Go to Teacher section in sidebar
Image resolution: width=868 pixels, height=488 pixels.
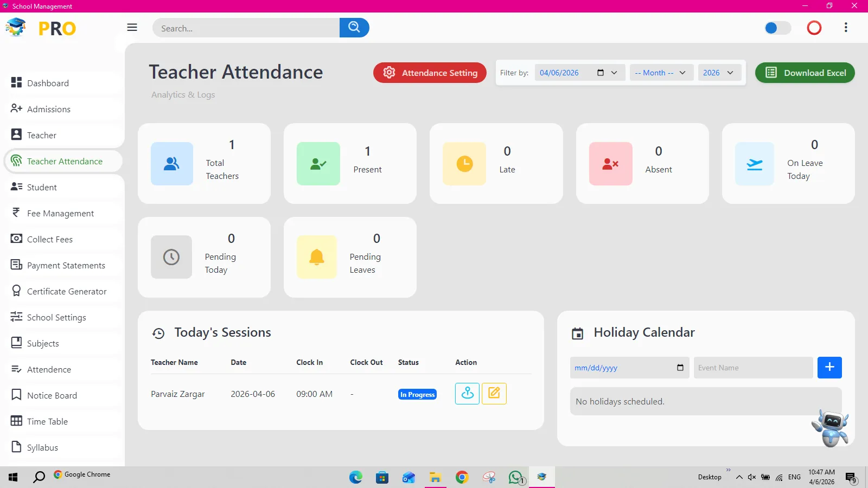(64, 135)
